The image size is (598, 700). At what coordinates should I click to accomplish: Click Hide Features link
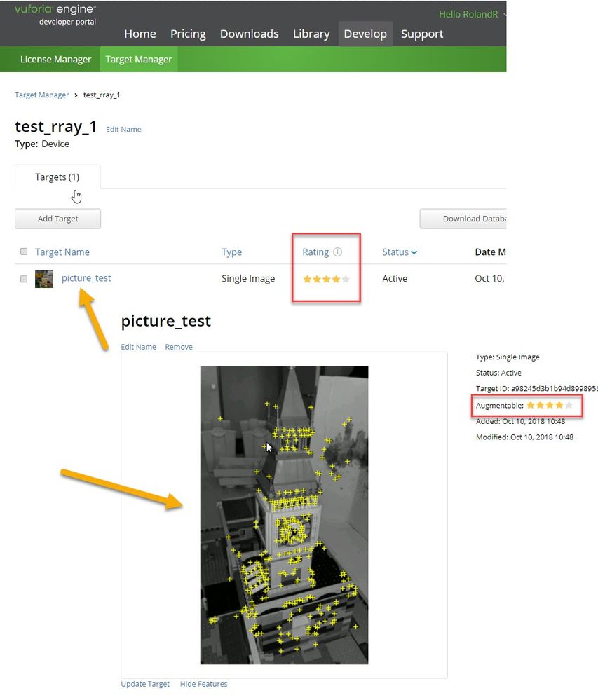coord(203,684)
